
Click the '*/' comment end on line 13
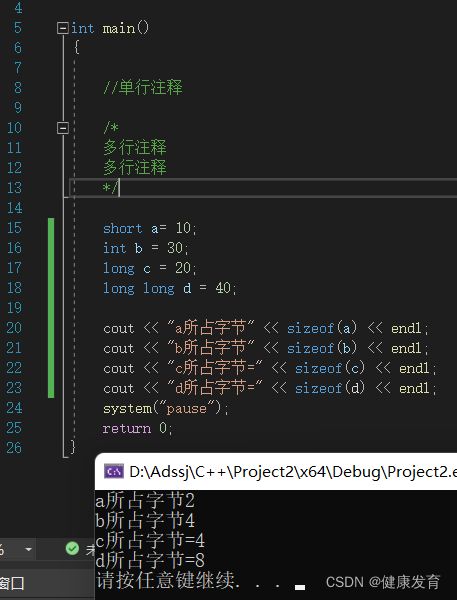(x=111, y=188)
